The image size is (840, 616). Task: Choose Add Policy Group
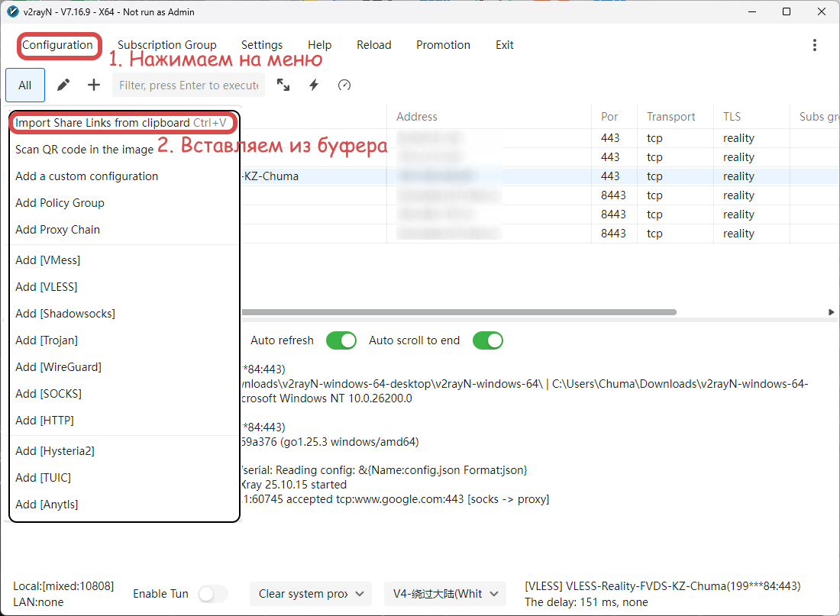coord(124,203)
